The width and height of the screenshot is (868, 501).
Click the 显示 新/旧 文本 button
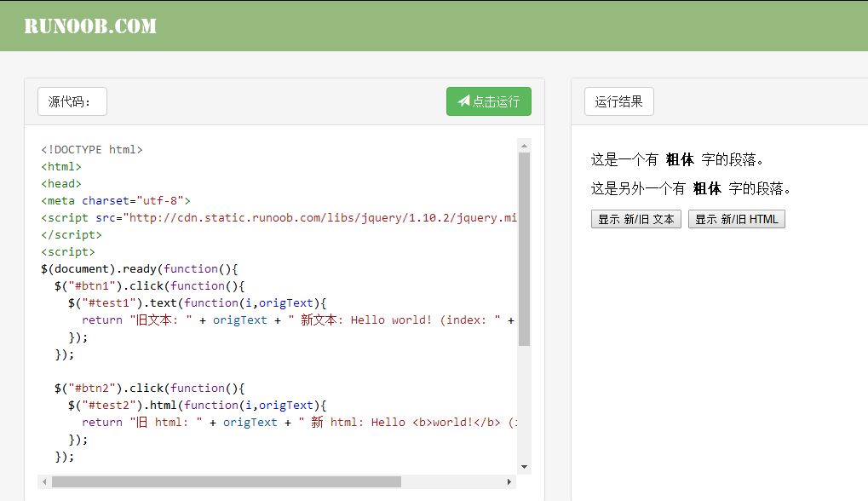click(636, 219)
